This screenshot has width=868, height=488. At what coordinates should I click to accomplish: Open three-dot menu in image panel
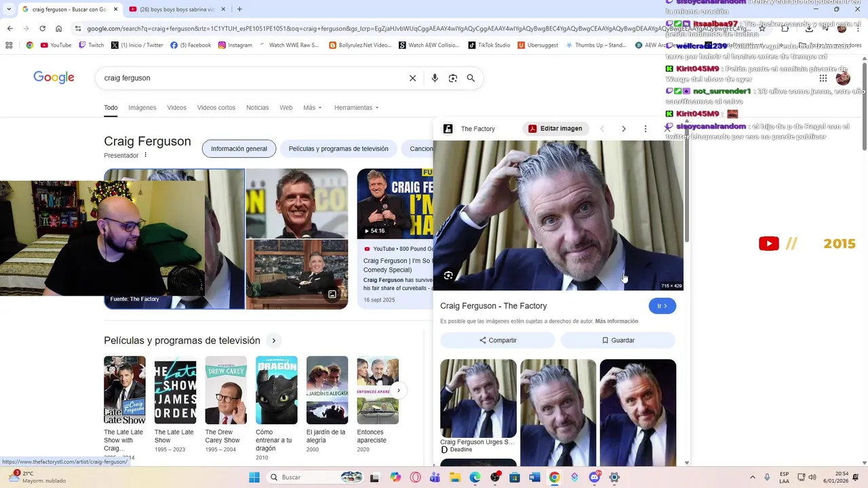coord(646,129)
